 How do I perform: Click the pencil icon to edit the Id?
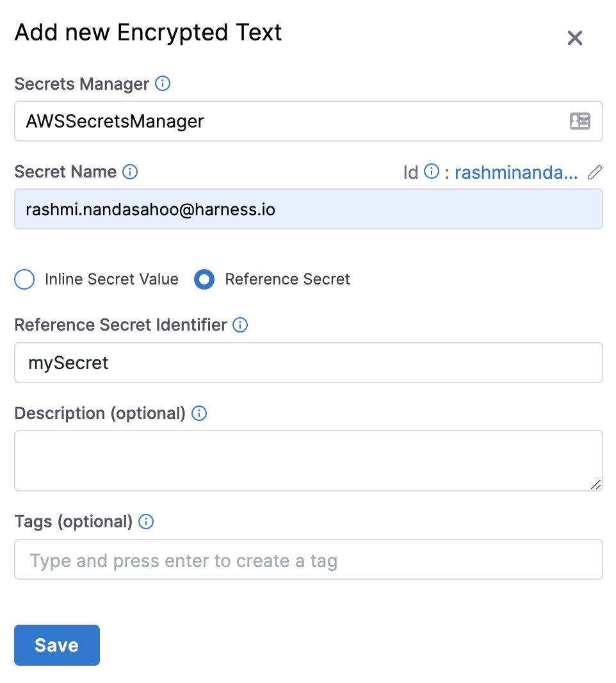click(x=595, y=172)
